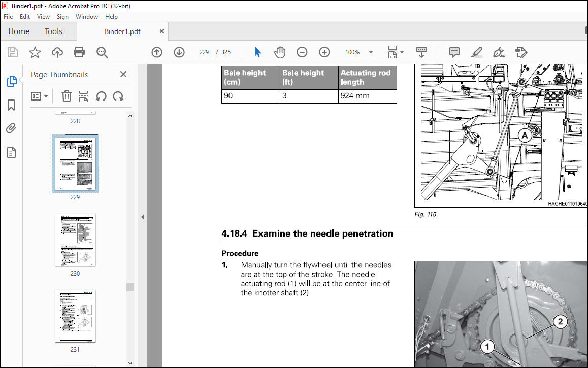Screen dimensions: 588x368
Task: Select the Binder1.pdf document tab
Action: tap(122, 31)
